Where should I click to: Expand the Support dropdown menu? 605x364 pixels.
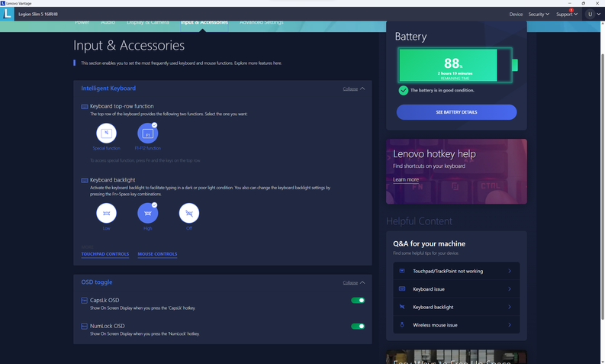click(567, 14)
